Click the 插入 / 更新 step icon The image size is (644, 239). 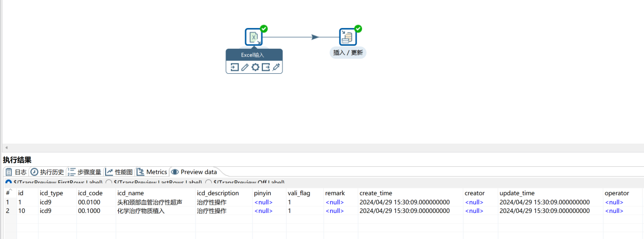coord(348,37)
